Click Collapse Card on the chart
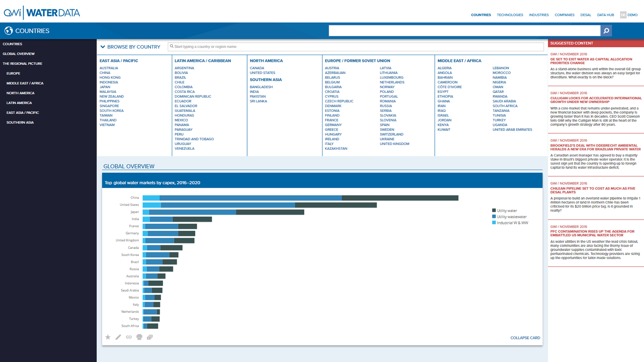The height and width of the screenshot is (362, 644). pos(525,338)
